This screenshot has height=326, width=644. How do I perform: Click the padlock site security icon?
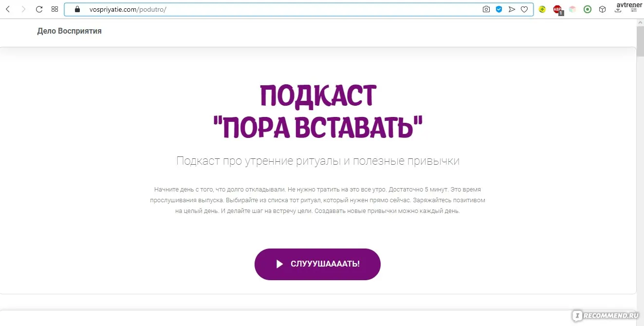76,9
